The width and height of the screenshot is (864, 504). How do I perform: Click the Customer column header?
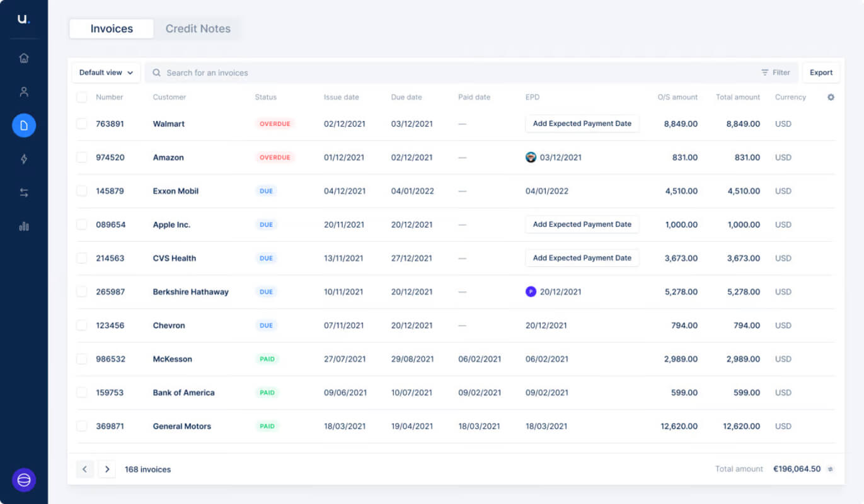pos(170,97)
